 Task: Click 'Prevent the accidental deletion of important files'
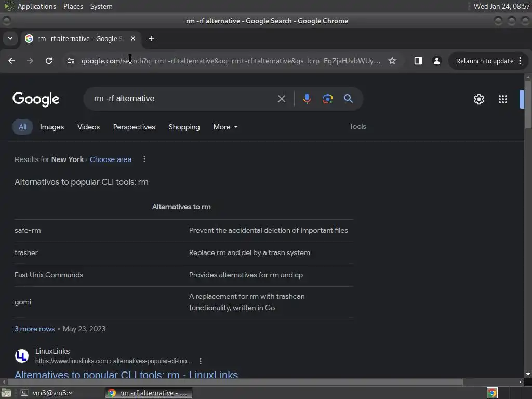pyautogui.click(x=269, y=230)
